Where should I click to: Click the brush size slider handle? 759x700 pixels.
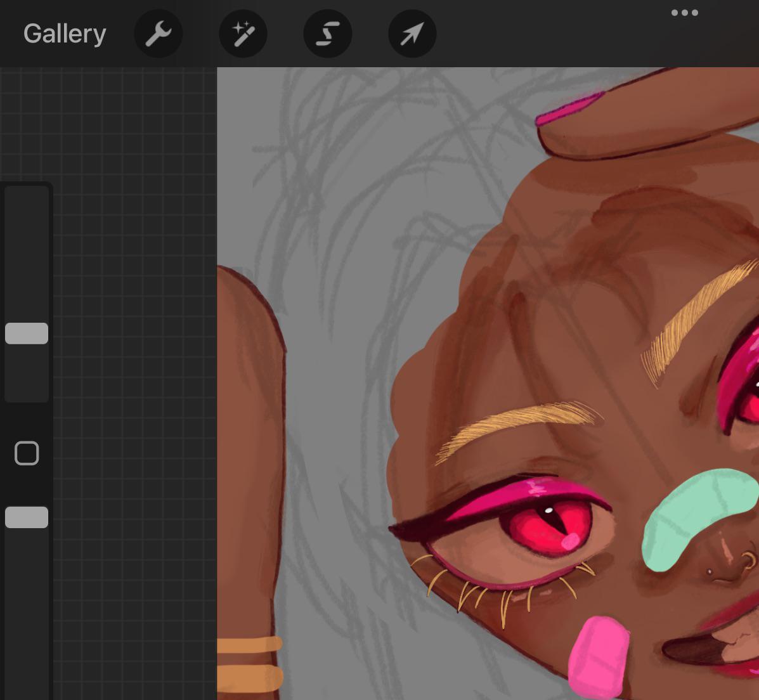tap(27, 334)
